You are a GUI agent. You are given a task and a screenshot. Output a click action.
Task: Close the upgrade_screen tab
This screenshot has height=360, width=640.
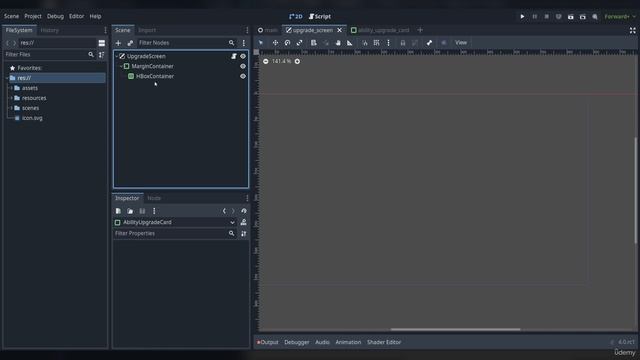pos(339,30)
